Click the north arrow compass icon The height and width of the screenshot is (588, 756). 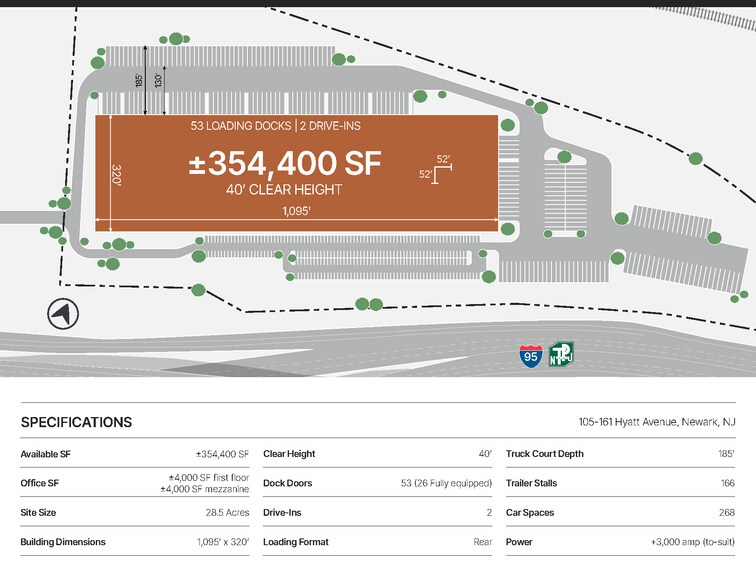pos(62,314)
